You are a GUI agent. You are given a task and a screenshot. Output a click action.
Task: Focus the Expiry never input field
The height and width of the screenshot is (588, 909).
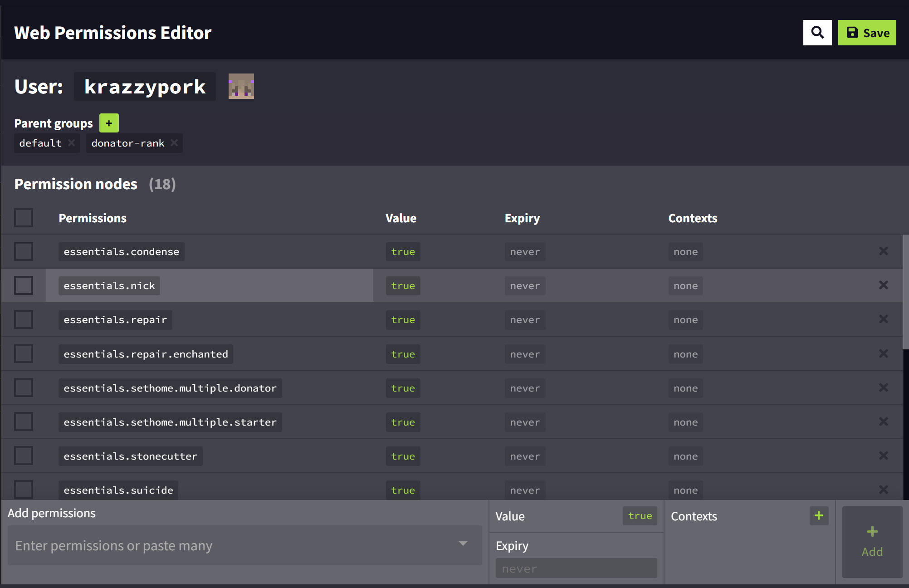[576, 568]
